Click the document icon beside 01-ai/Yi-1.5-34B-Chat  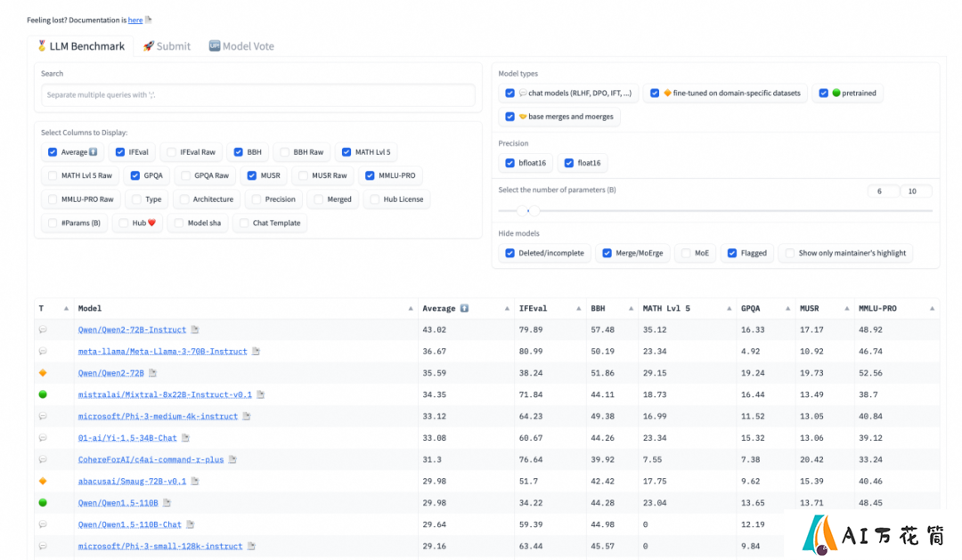(185, 438)
